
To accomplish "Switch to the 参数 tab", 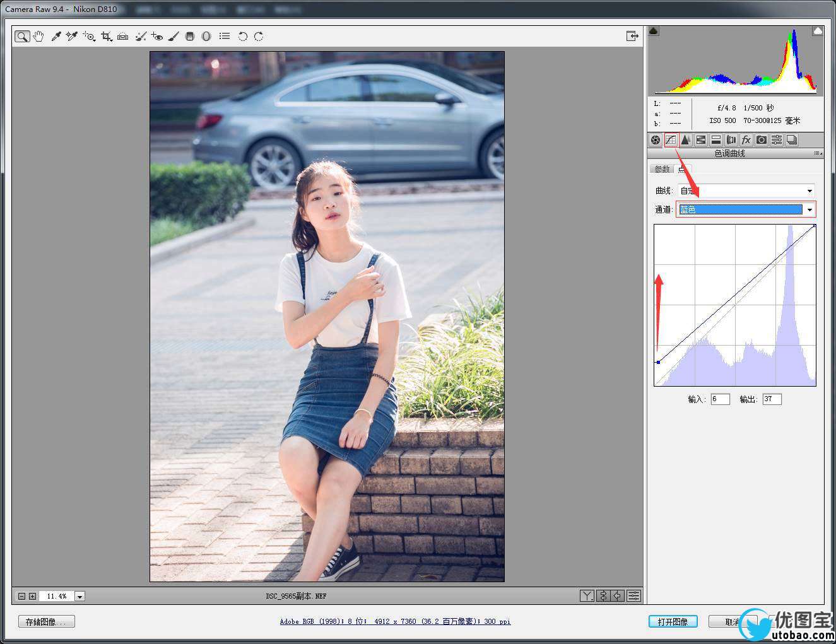I will pyautogui.click(x=661, y=169).
